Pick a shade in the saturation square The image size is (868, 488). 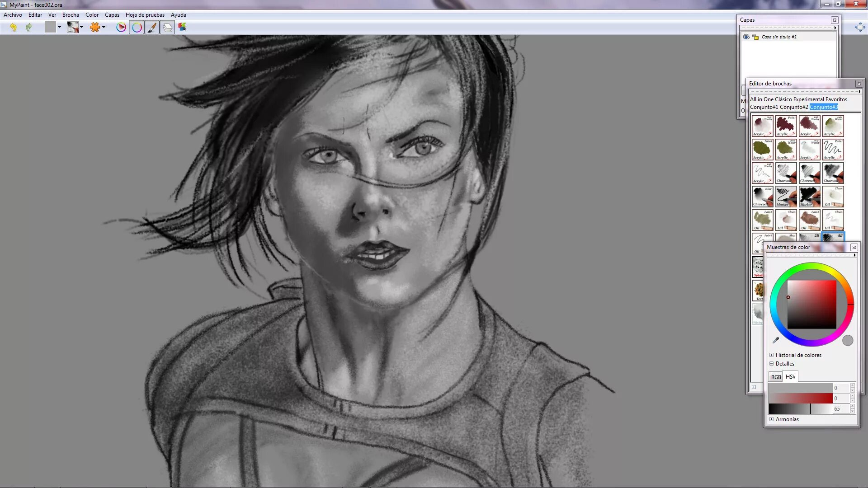point(811,304)
